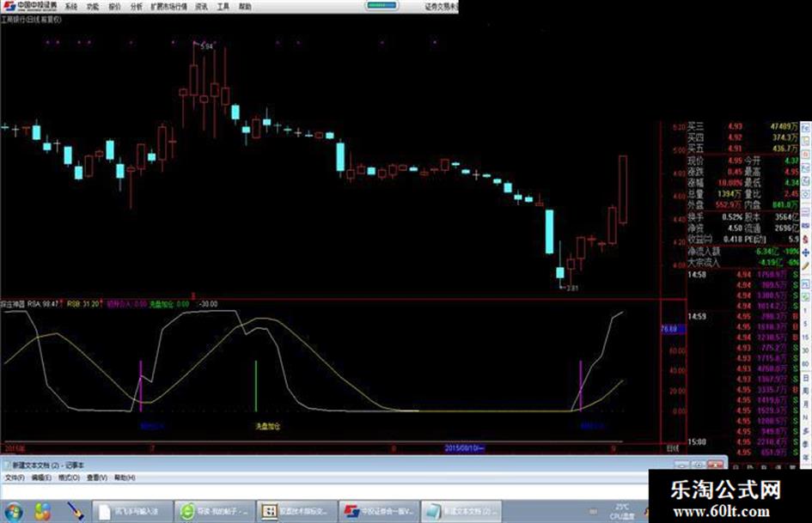This screenshot has height=523, width=812.
Task: Switch to the quarterly 季 period button
Action: 805,444
